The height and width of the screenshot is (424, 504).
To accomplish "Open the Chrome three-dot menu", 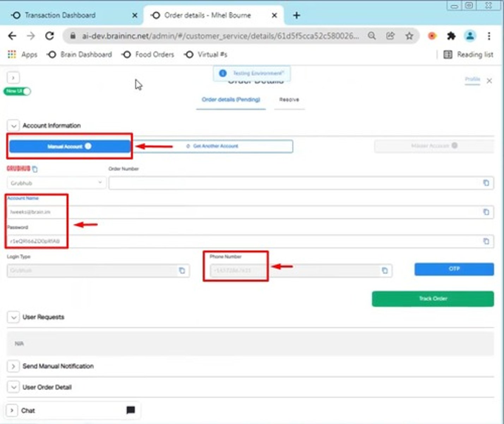I will tap(489, 36).
